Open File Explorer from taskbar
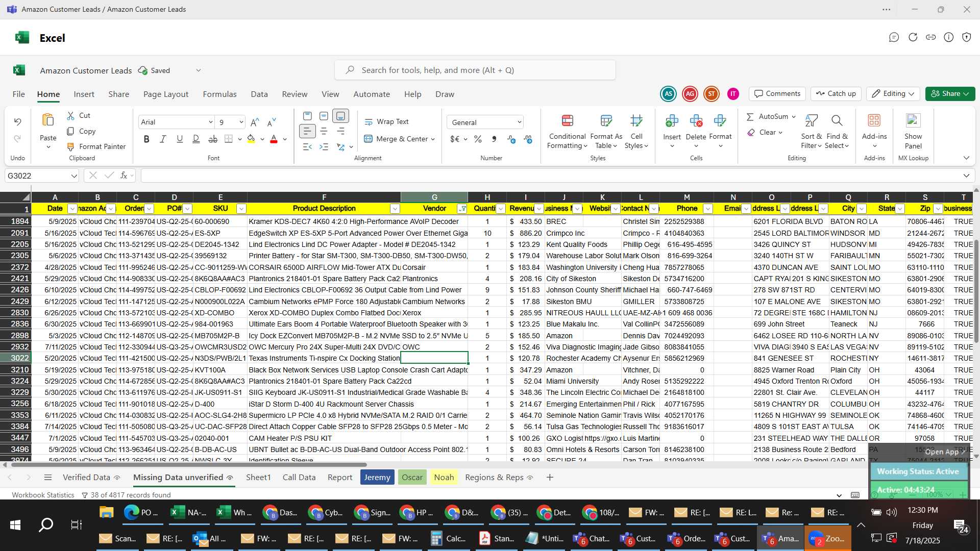Screen dimensions: 980x551 point(106,512)
